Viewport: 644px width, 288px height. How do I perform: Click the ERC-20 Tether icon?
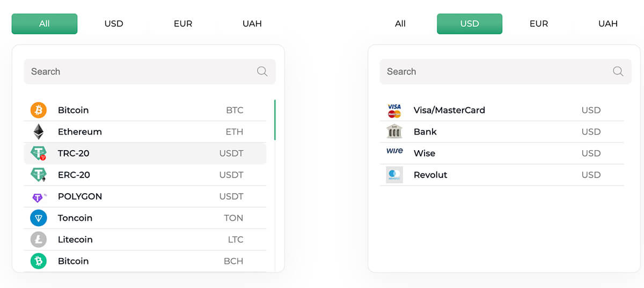pos(39,175)
